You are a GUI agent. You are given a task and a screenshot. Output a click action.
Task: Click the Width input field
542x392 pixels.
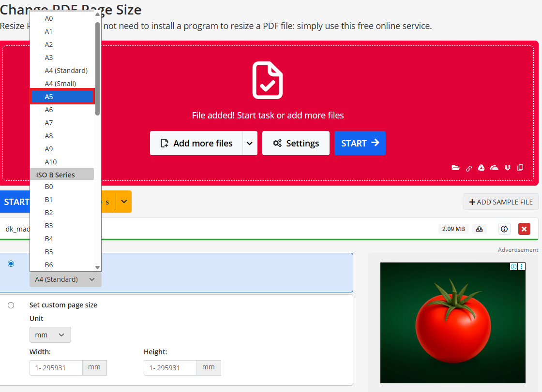(56, 368)
